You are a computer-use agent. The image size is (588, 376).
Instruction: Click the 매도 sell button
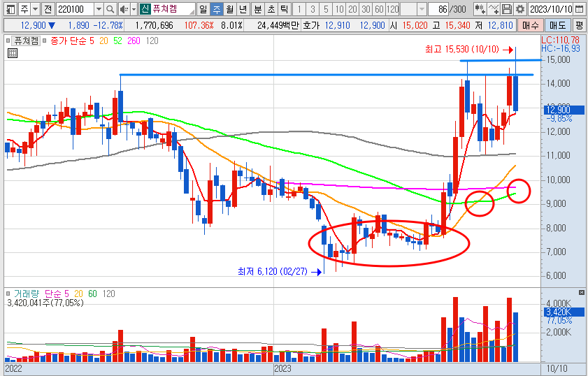coord(557,25)
